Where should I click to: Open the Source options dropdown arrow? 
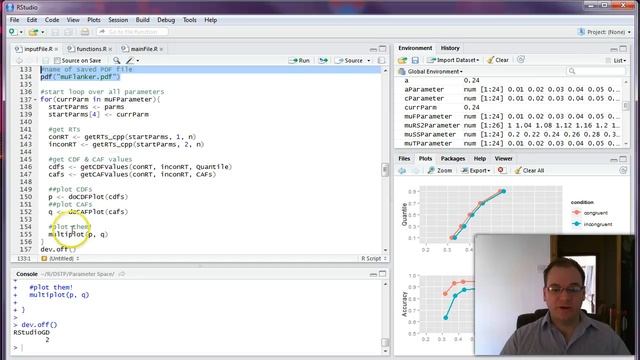click(369, 61)
